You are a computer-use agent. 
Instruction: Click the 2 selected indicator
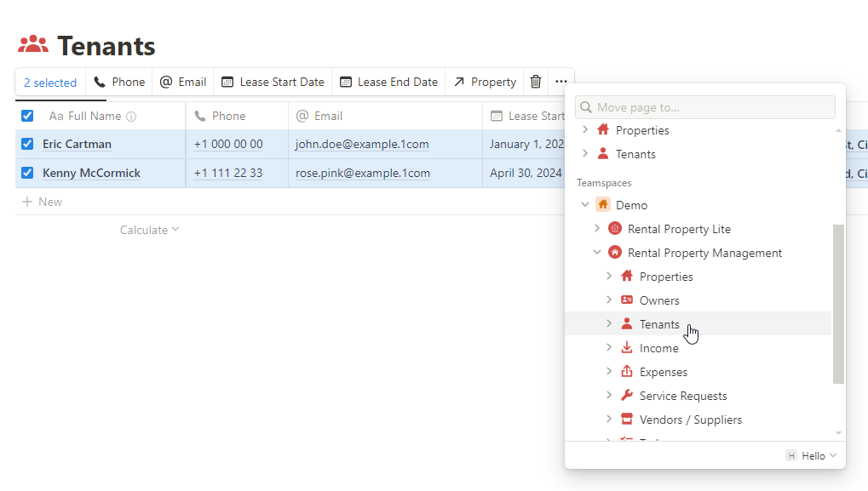50,83
